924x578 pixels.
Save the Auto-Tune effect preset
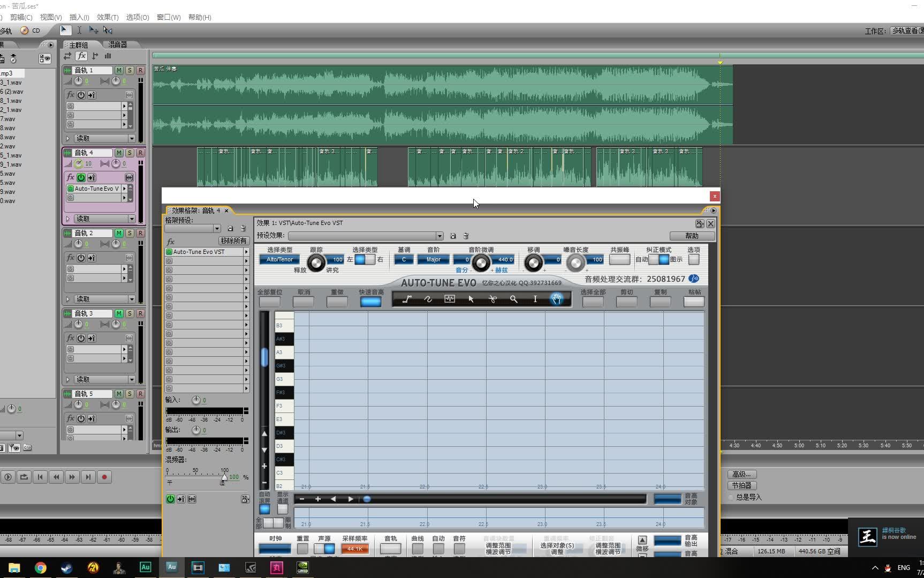453,236
